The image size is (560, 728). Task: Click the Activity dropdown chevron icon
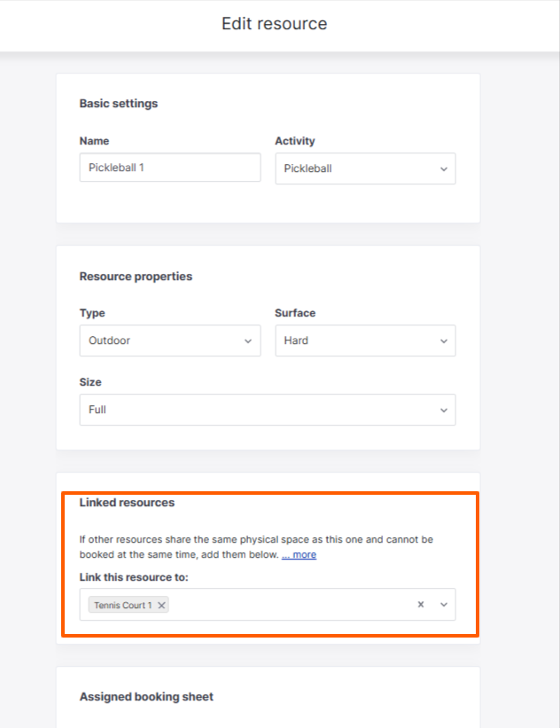pos(444,169)
